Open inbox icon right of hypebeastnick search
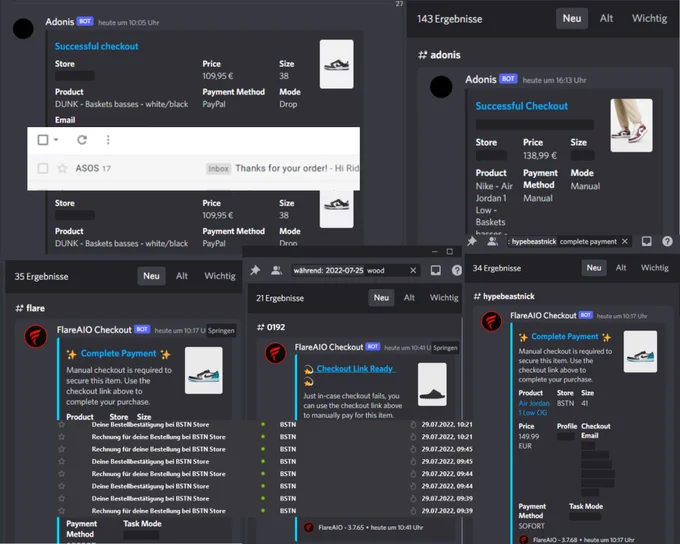680x544 pixels. click(647, 241)
